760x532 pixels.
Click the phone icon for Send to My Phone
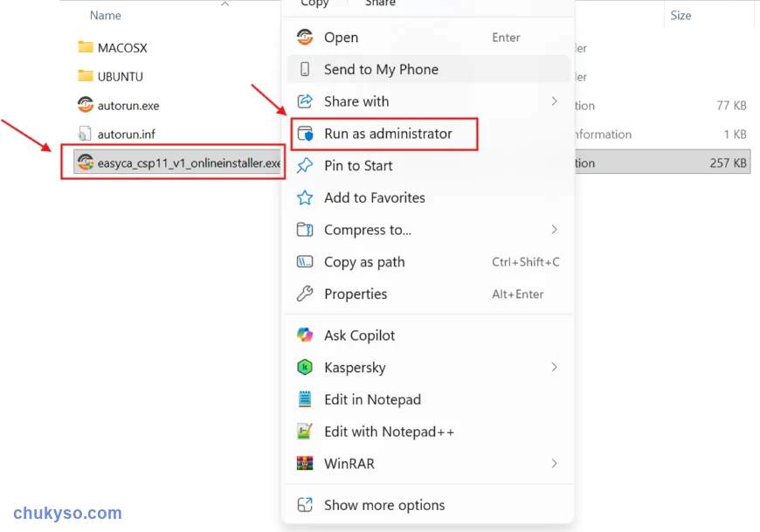pyautogui.click(x=305, y=69)
